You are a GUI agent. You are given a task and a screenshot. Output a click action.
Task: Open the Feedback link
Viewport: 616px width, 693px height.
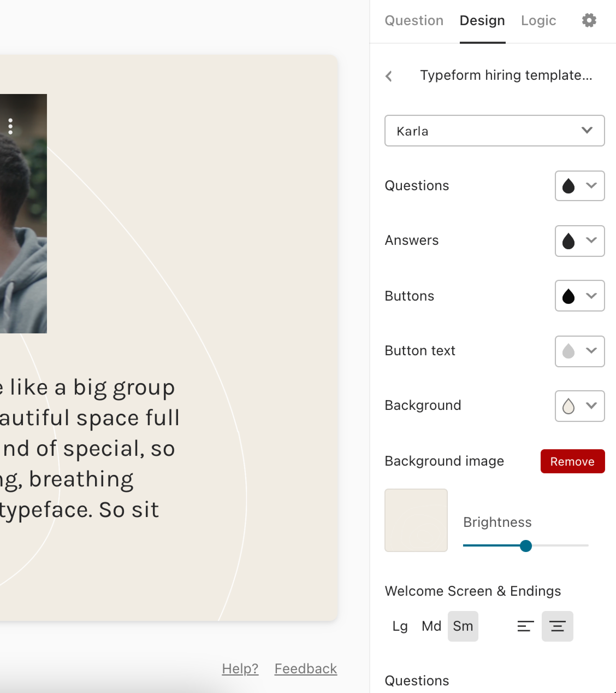coord(306,669)
